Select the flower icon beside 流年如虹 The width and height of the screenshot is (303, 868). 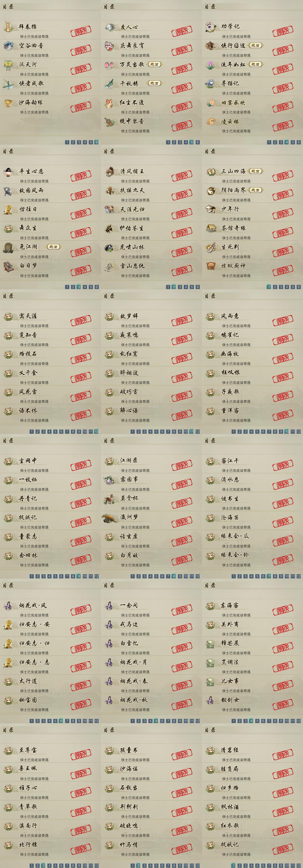[210, 65]
